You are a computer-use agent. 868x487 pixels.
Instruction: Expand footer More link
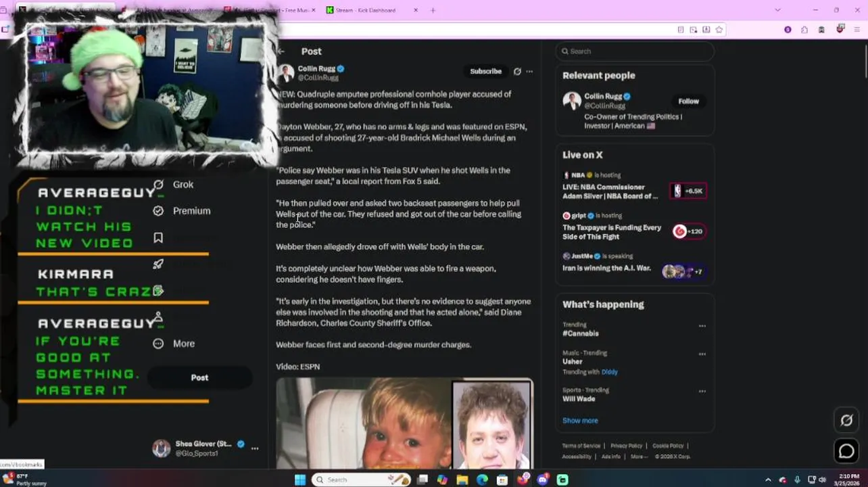click(638, 457)
